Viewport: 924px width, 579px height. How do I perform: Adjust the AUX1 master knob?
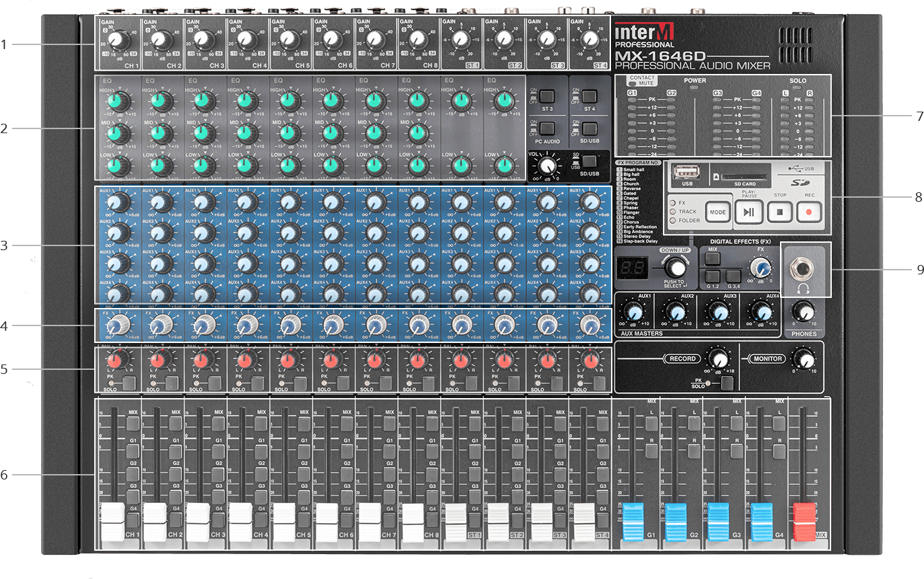coord(633,311)
